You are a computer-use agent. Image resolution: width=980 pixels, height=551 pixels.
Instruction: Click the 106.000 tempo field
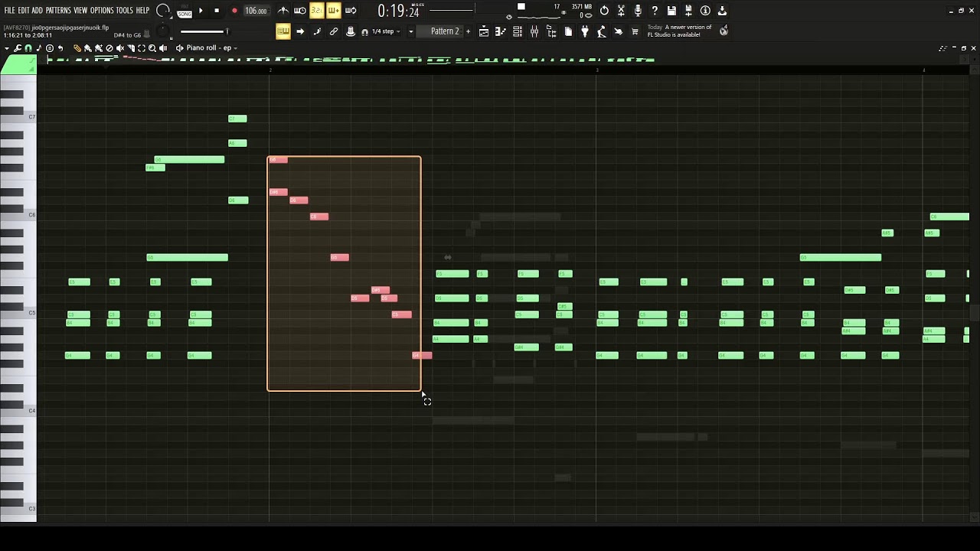(x=256, y=11)
